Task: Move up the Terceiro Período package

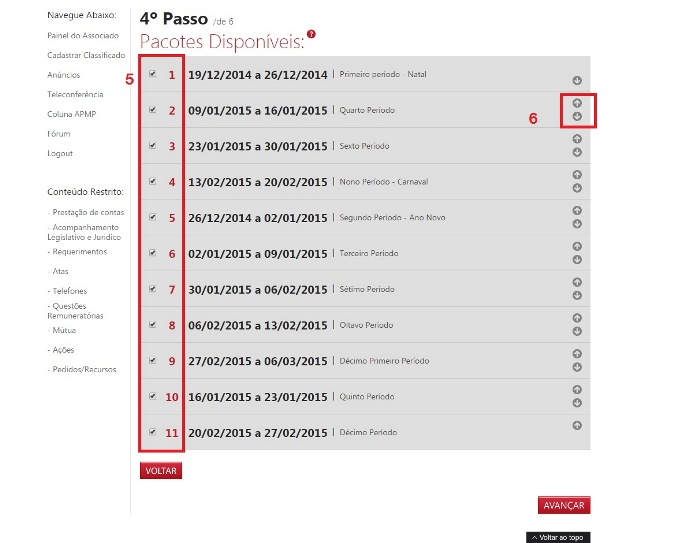Action: pos(577,246)
